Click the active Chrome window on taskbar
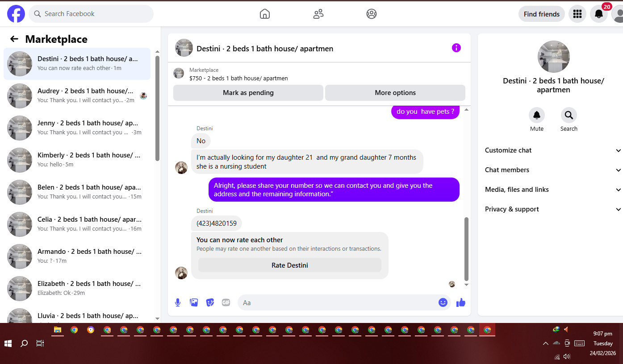 pyautogui.click(x=487, y=330)
